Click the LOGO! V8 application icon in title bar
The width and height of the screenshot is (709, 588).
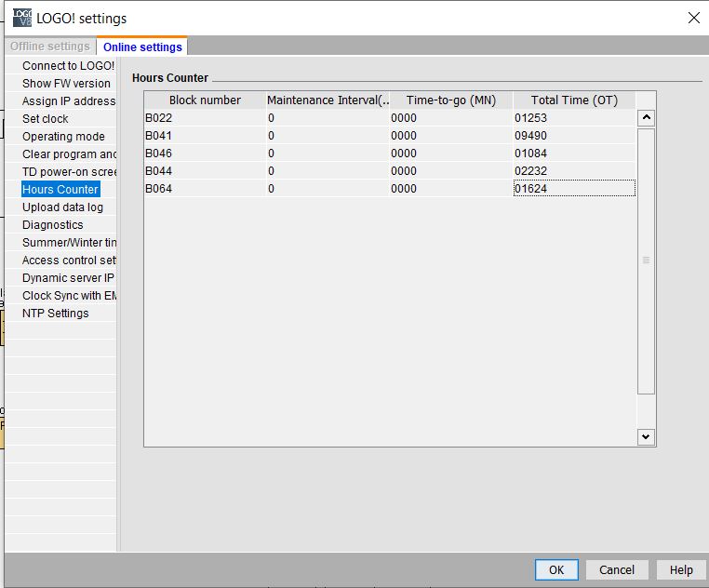(x=22, y=18)
